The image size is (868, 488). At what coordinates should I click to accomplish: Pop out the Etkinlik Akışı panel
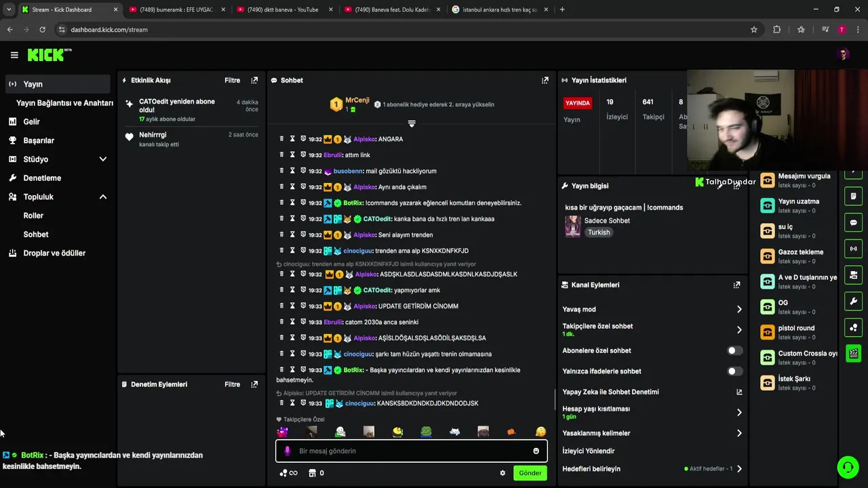254,80
